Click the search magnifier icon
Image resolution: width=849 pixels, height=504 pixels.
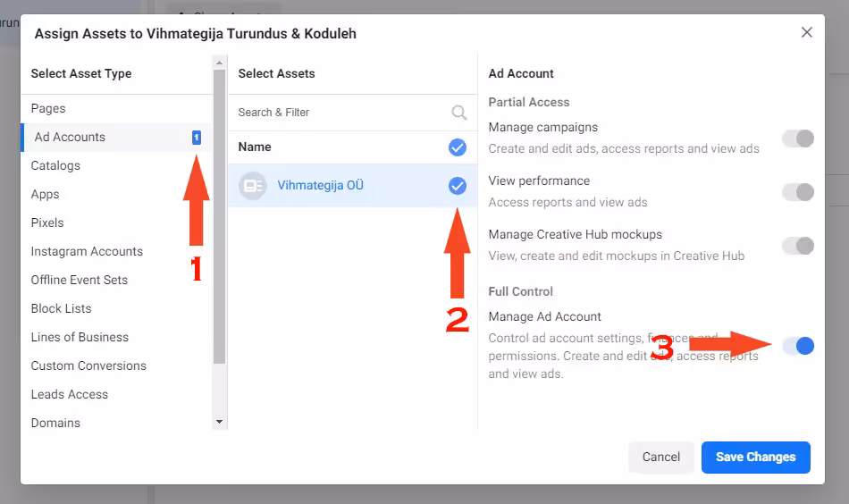[458, 113]
